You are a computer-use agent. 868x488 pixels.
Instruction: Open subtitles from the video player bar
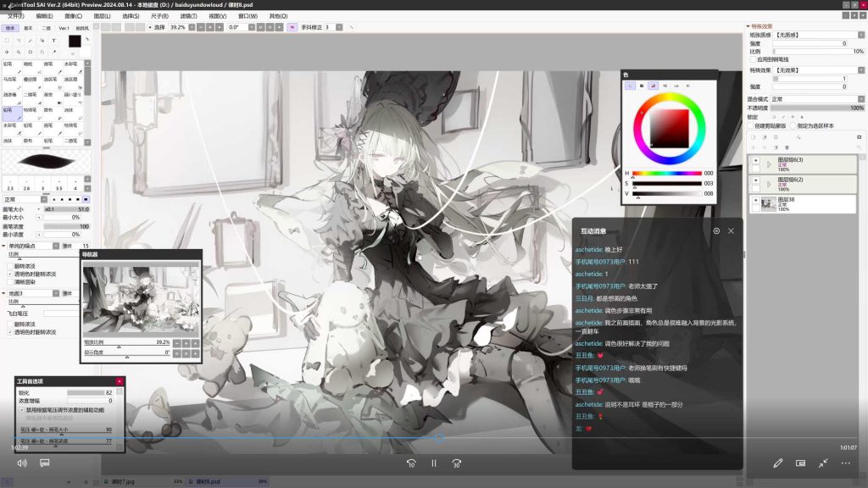45,463
